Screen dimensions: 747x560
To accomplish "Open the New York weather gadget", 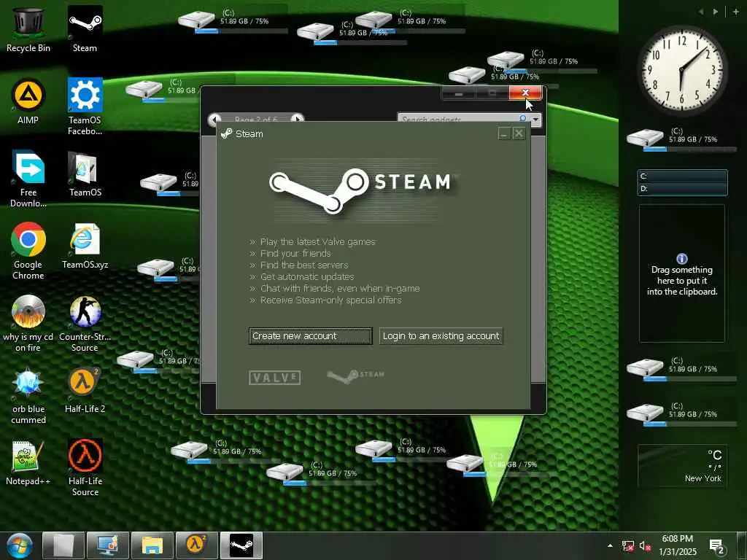I will [x=682, y=465].
